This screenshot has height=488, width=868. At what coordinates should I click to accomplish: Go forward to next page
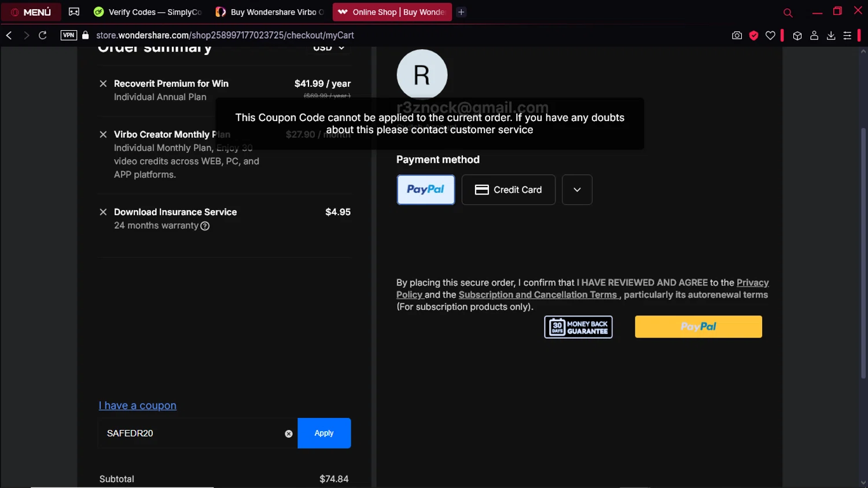[x=26, y=35]
